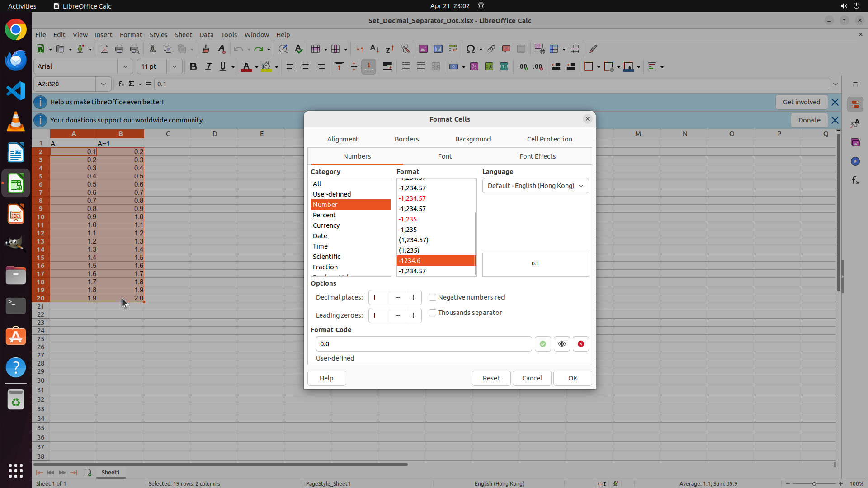Switch to the Borders tab
This screenshot has width=868, height=488.
pyautogui.click(x=406, y=139)
